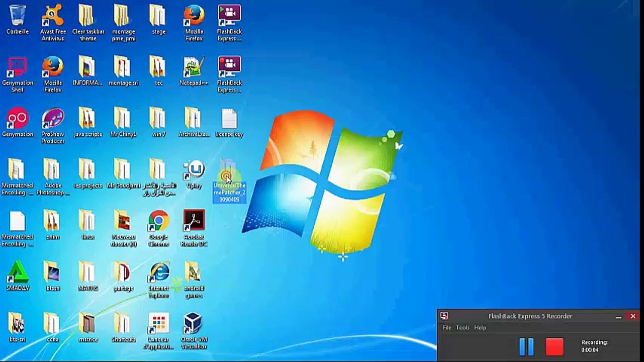This screenshot has height=362, width=644.
Task: Select the ProShow Producer shortcut
Action: click(x=53, y=125)
